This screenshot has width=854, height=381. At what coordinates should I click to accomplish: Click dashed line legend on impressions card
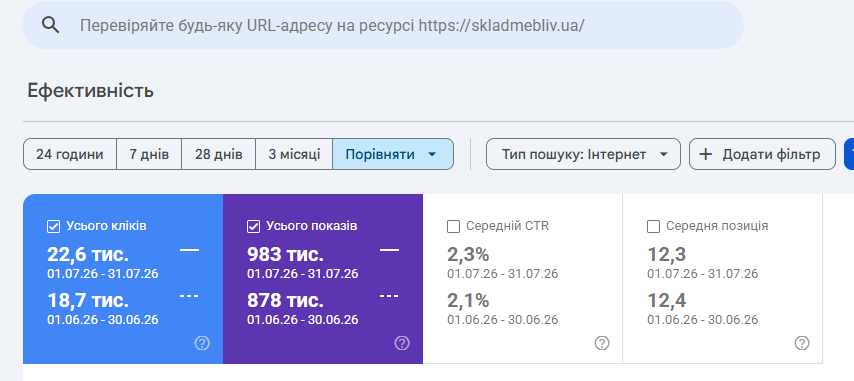[389, 296]
